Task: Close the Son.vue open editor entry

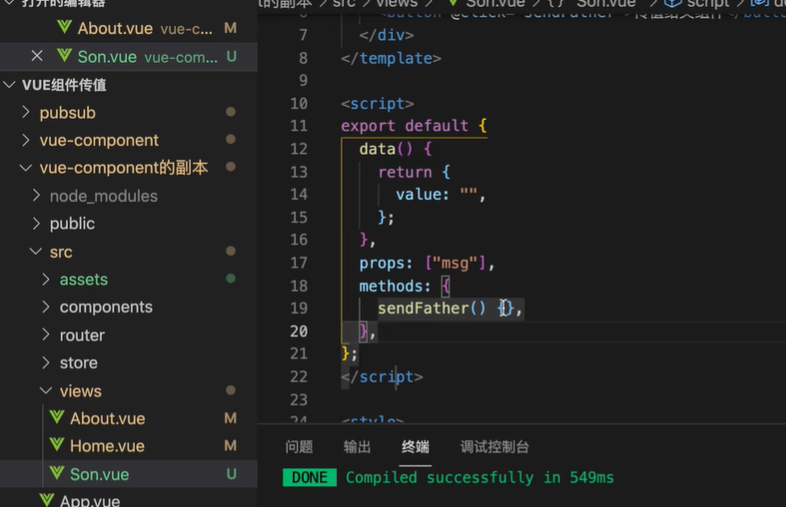Action: point(37,56)
